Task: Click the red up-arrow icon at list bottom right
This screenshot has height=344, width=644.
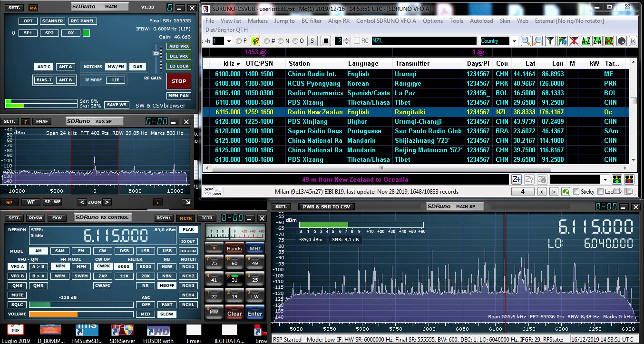Action: click(629, 179)
